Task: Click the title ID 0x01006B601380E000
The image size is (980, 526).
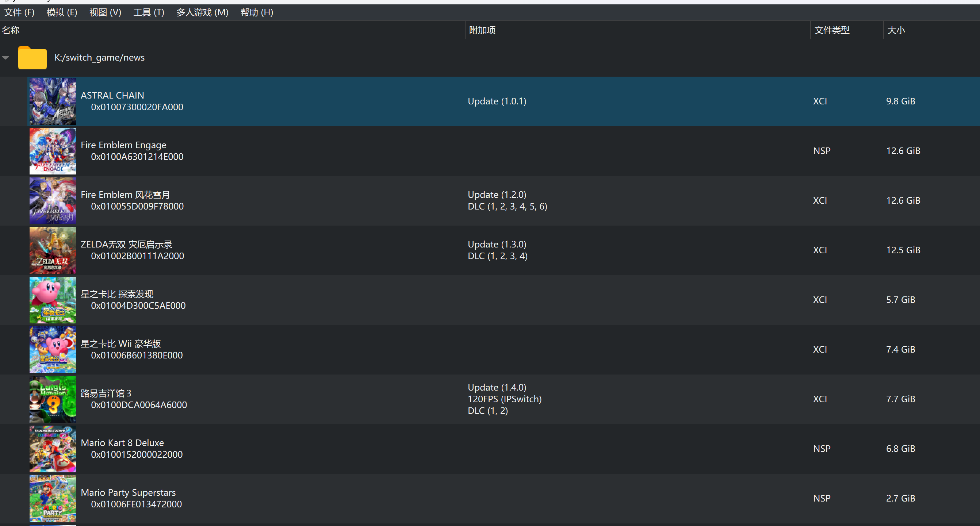Action: [x=137, y=355]
